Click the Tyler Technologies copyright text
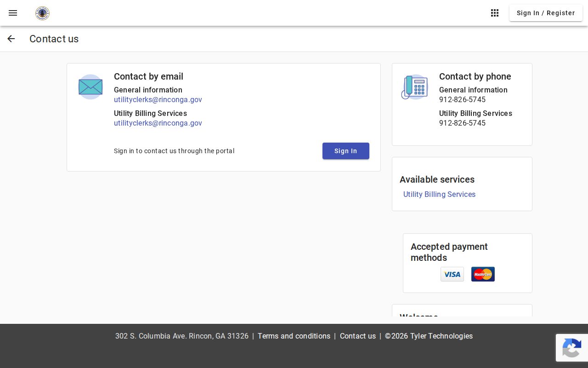The height and width of the screenshot is (368, 588). 429,336
